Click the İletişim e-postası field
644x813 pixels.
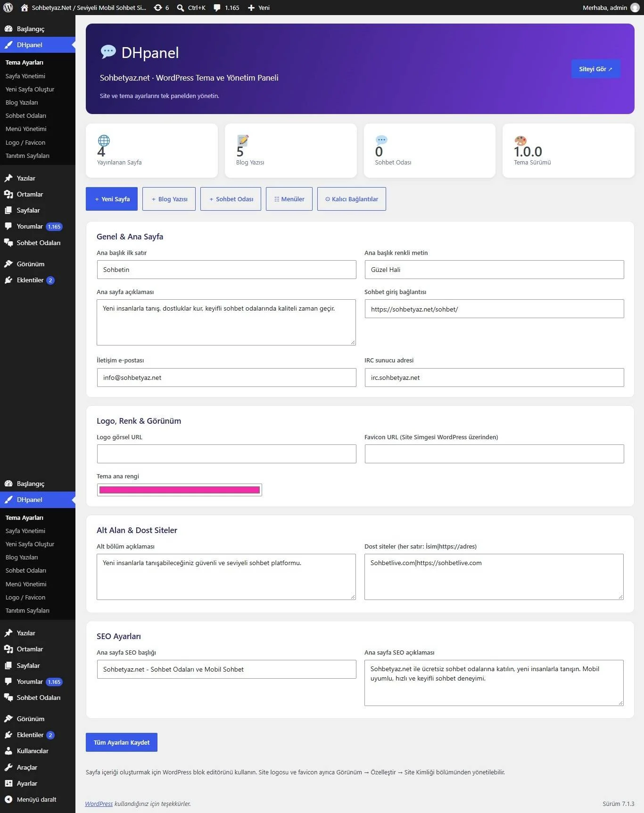(227, 378)
